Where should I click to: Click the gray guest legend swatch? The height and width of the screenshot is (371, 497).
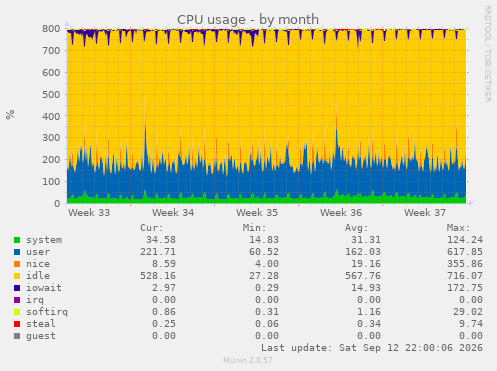(17, 336)
